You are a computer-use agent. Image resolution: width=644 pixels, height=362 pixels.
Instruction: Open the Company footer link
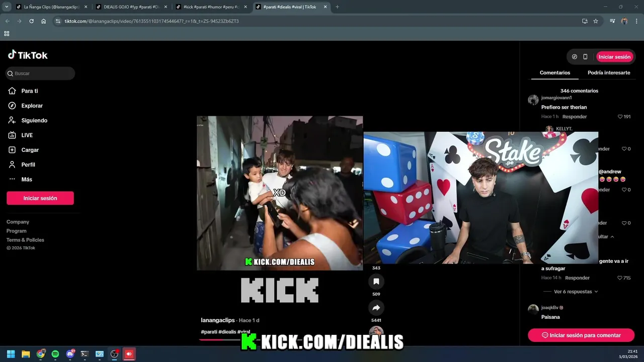coord(18,222)
